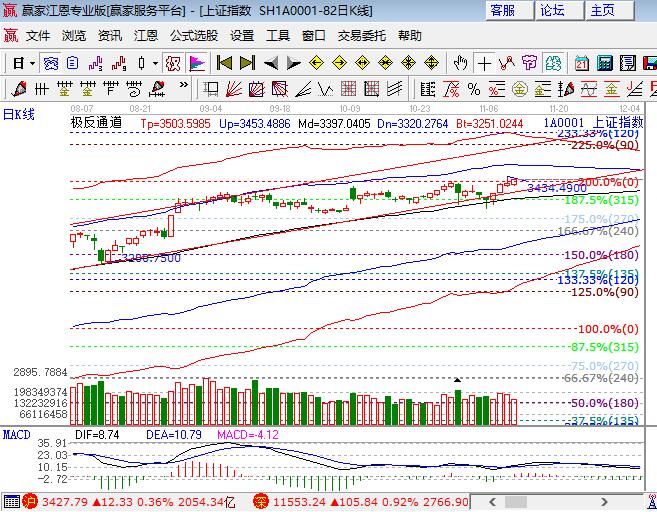Click the calculator icon in toolbar
657x512 pixels.
604,63
